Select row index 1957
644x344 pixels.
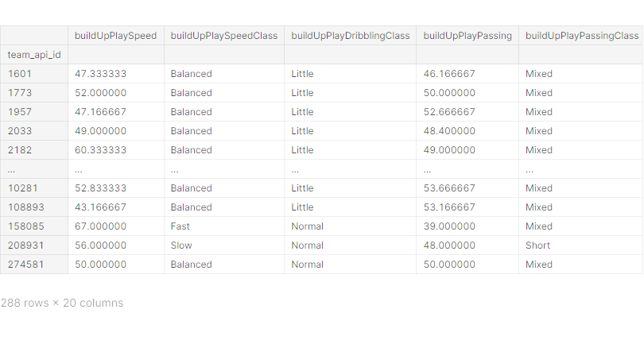coord(20,112)
